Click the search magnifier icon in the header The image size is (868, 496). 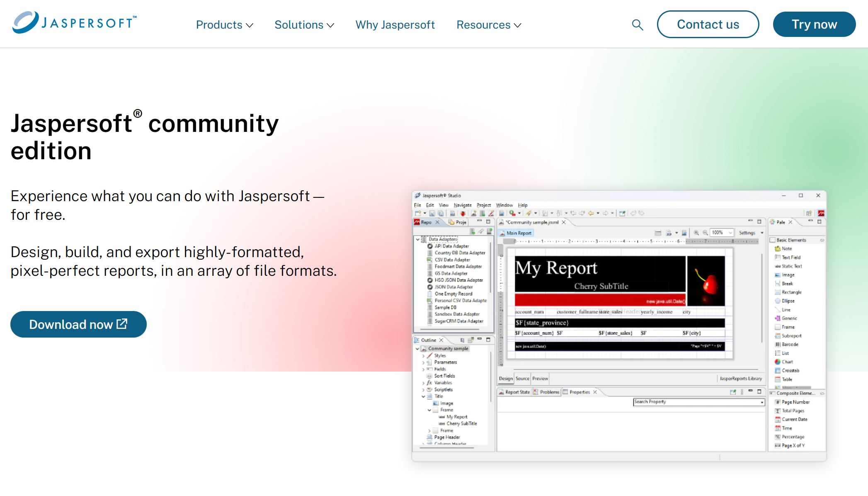point(638,25)
